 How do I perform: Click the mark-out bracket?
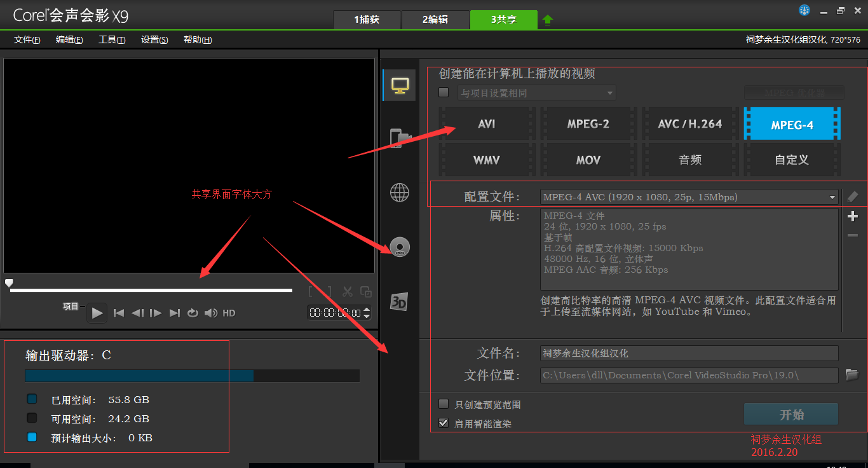pyautogui.click(x=329, y=292)
